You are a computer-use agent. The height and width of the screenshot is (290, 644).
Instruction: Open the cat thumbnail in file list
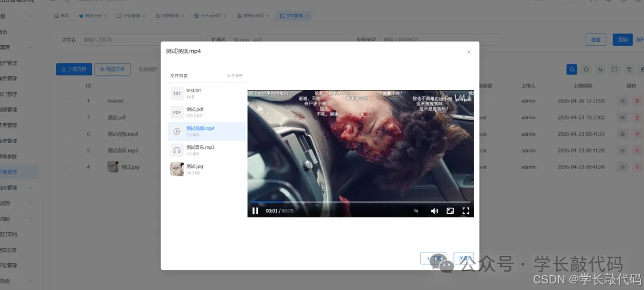(177, 169)
